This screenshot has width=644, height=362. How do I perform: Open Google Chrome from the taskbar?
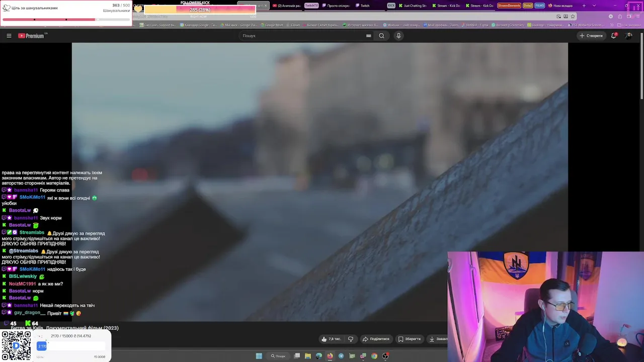point(374,356)
